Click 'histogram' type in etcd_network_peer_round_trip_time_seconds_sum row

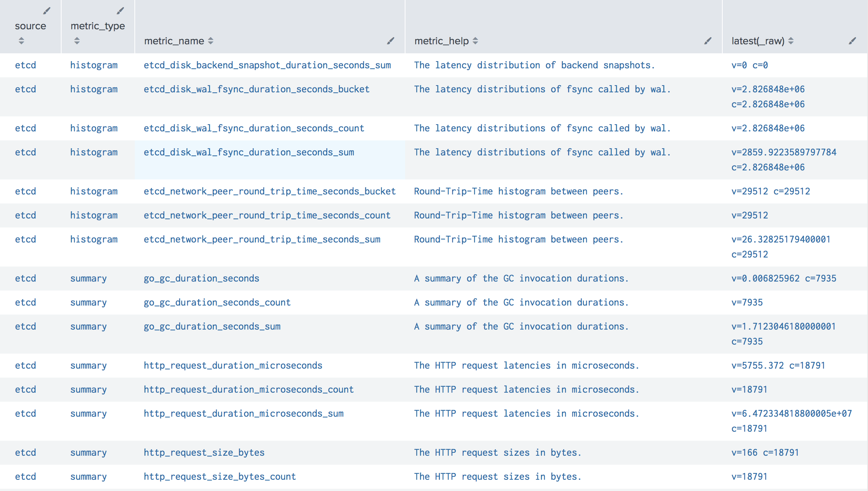[94, 239]
